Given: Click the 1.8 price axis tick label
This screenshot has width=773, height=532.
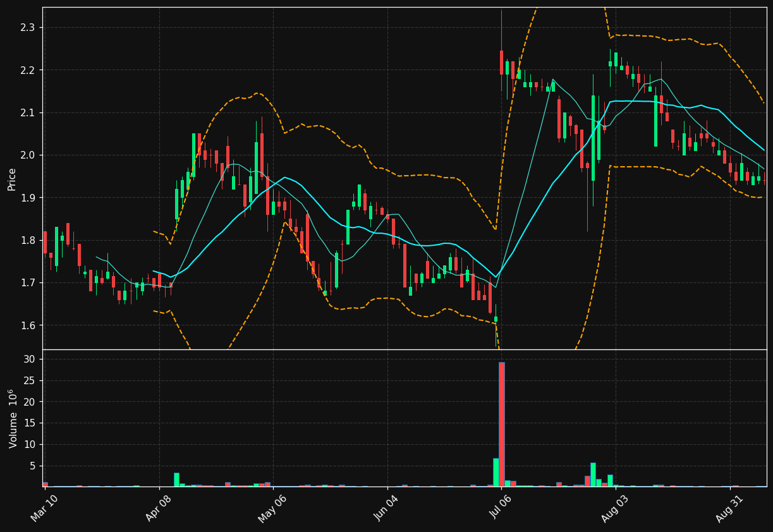Looking at the screenshot, I should click(28, 240).
